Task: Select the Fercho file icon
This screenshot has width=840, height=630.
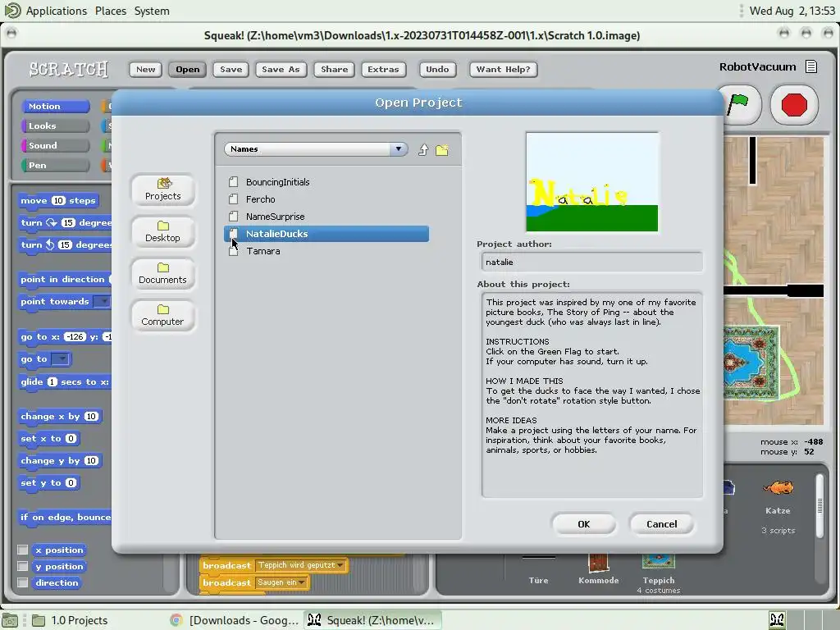Action: 234,199
